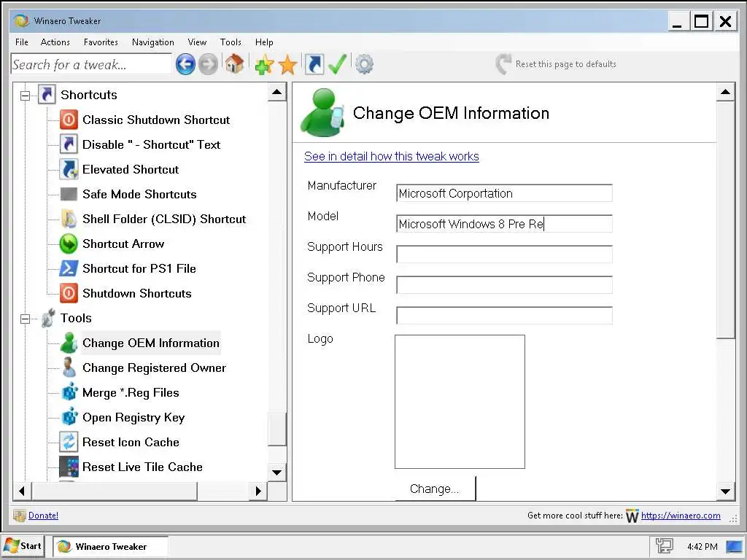Click Winaero Tweaker taskbar button
This screenshot has height=560, width=747.
tap(110, 547)
